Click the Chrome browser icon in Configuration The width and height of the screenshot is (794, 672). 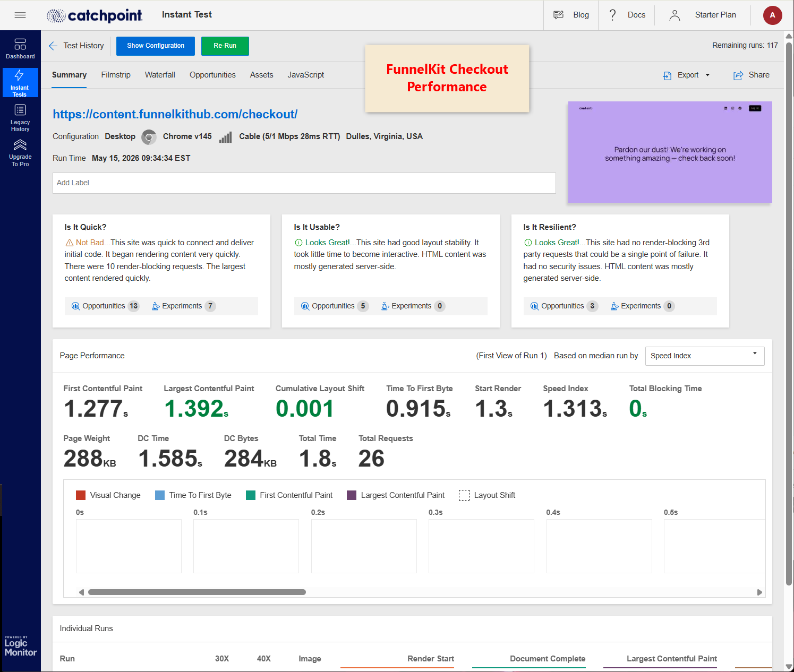click(x=149, y=137)
